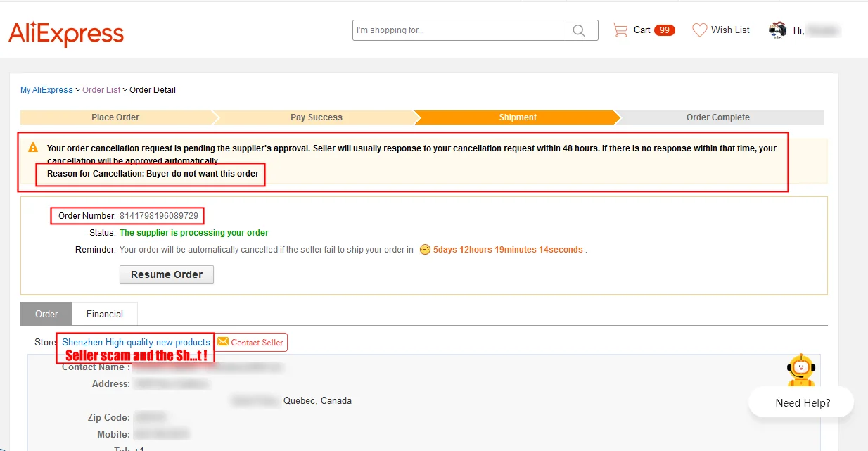Click the Contact Seller envelope icon
The width and height of the screenshot is (868, 451).
(223, 342)
